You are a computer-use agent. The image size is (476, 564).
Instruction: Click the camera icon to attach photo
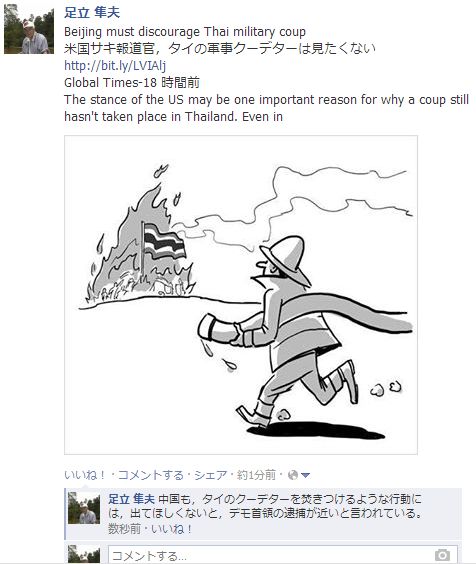pyautogui.click(x=442, y=555)
